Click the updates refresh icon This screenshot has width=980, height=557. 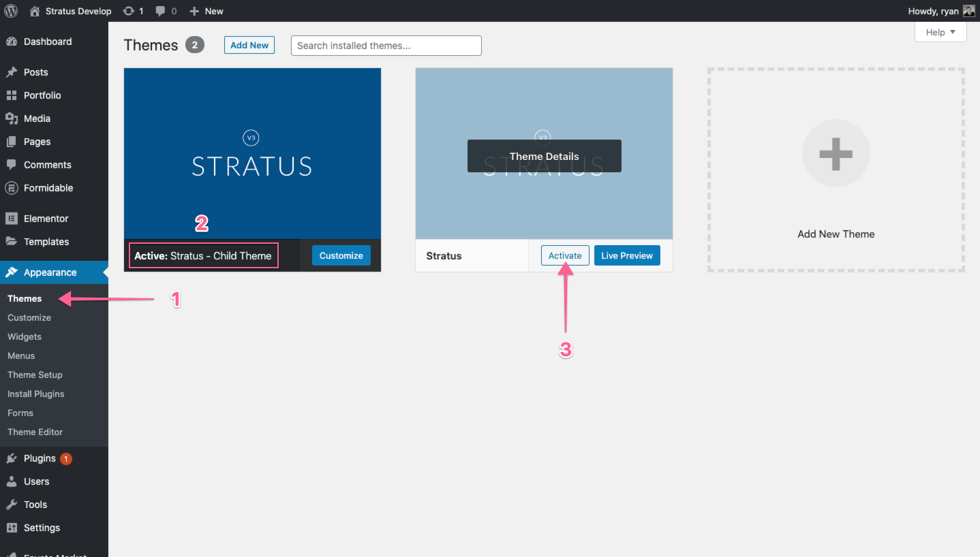click(129, 11)
